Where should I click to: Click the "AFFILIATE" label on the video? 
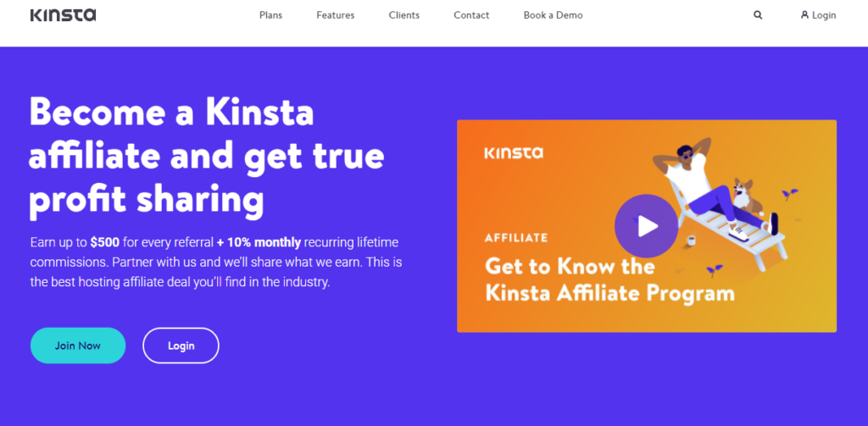pos(516,239)
